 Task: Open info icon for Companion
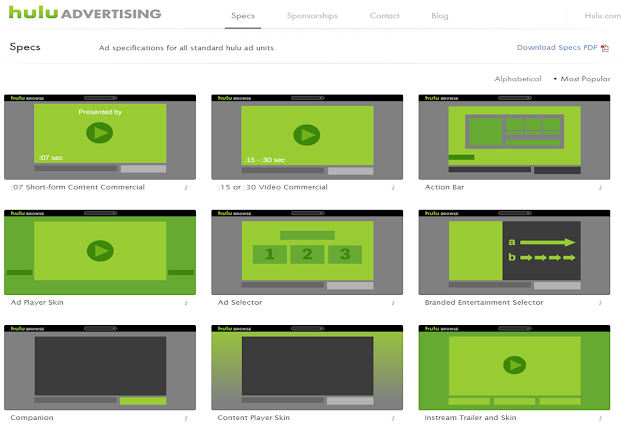(x=186, y=418)
